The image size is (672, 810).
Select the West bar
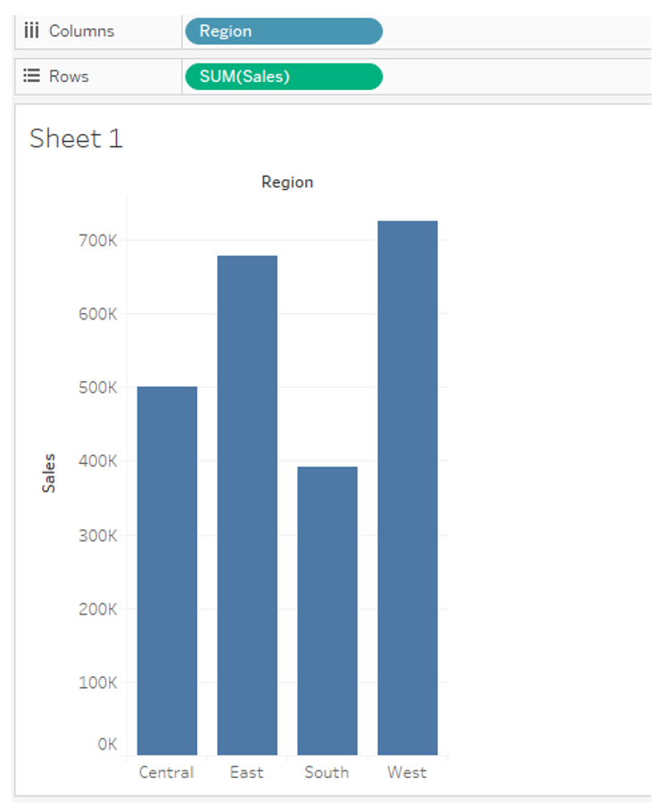tap(407, 488)
